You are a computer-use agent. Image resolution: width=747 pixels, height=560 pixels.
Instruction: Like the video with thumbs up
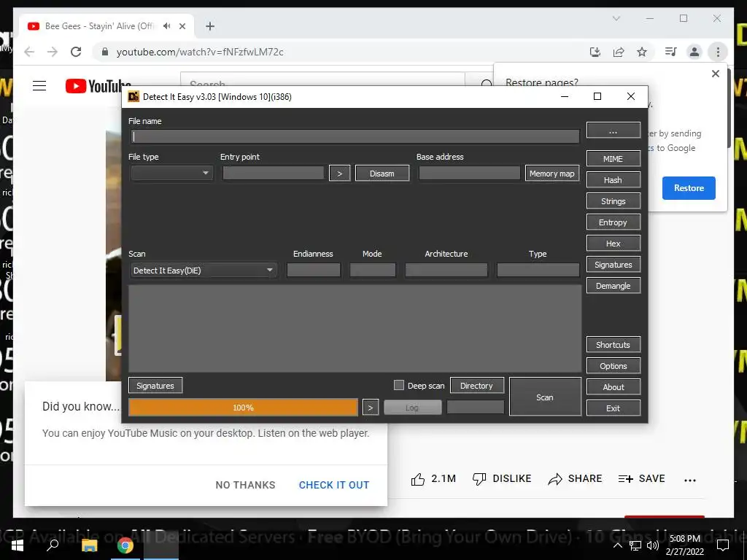point(418,479)
